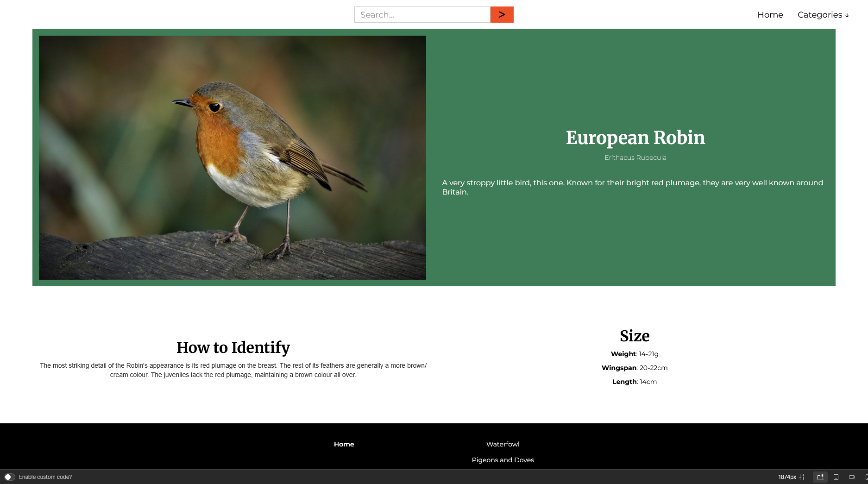
Task: Open the footer Home link
Action: pyautogui.click(x=344, y=444)
